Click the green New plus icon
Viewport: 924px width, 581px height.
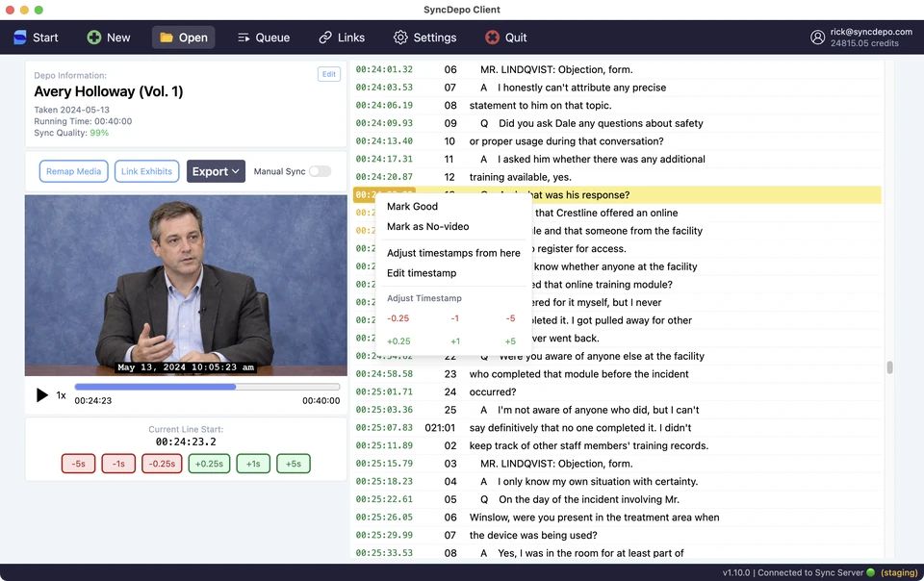[x=93, y=38]
